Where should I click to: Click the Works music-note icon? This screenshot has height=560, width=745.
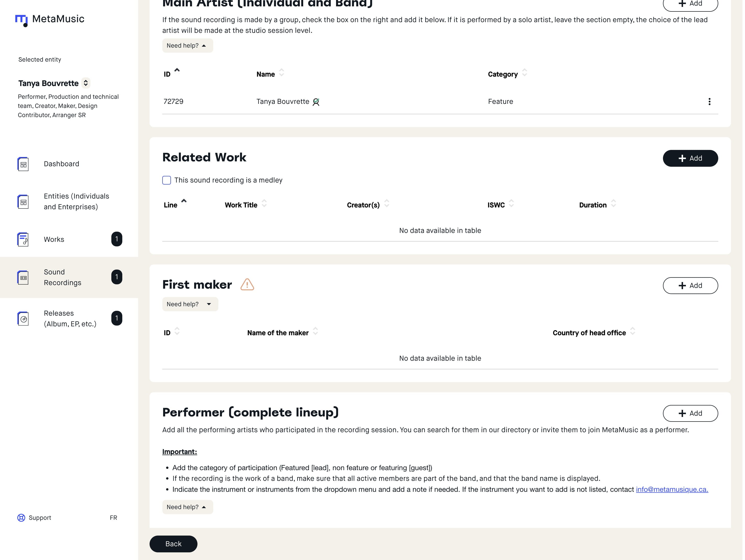pos(23,240)
